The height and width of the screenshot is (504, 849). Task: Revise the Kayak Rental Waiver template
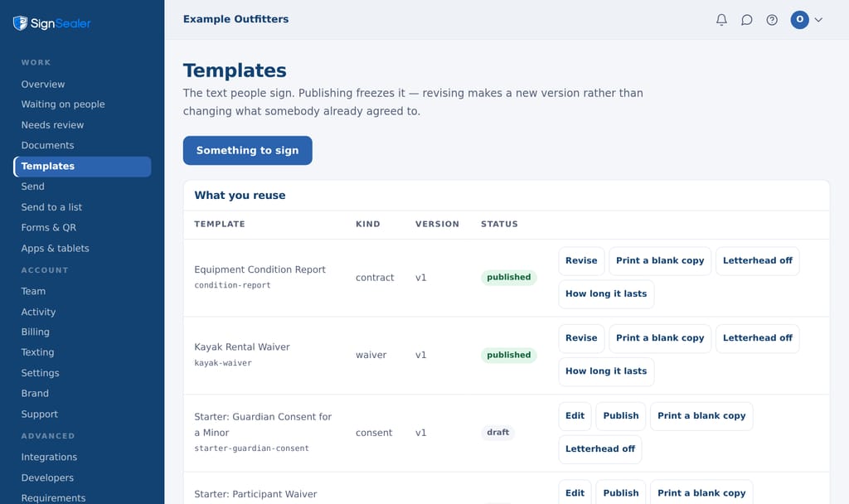581,338
